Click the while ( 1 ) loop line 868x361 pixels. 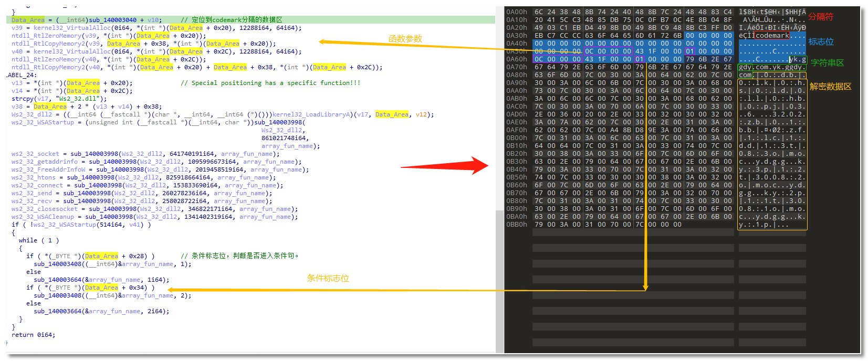pos(39,240)
